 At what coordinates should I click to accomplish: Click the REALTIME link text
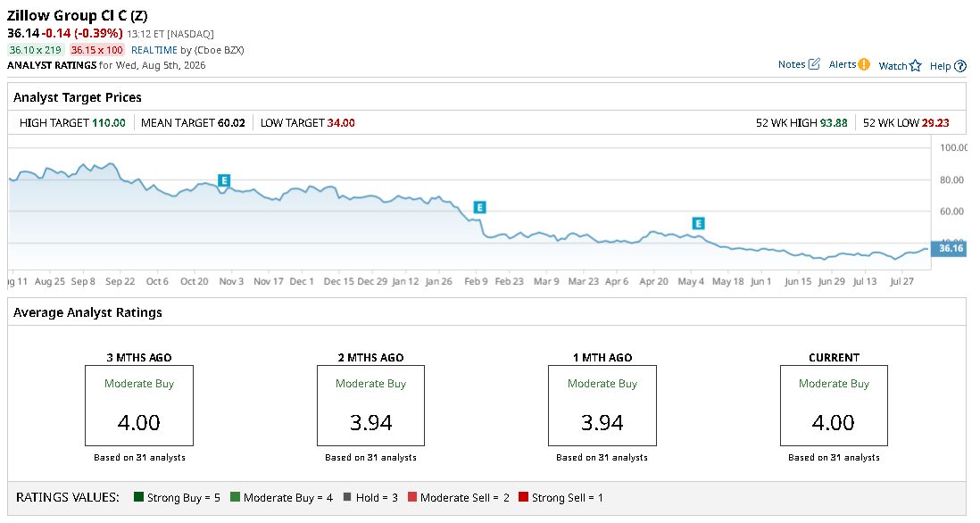(x=154, y=50)
